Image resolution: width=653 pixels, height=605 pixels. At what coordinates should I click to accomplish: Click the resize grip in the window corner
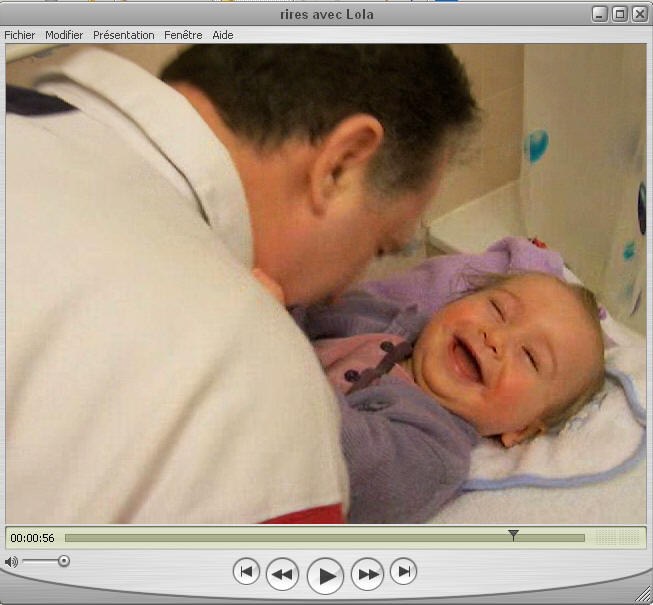[644, 596]
